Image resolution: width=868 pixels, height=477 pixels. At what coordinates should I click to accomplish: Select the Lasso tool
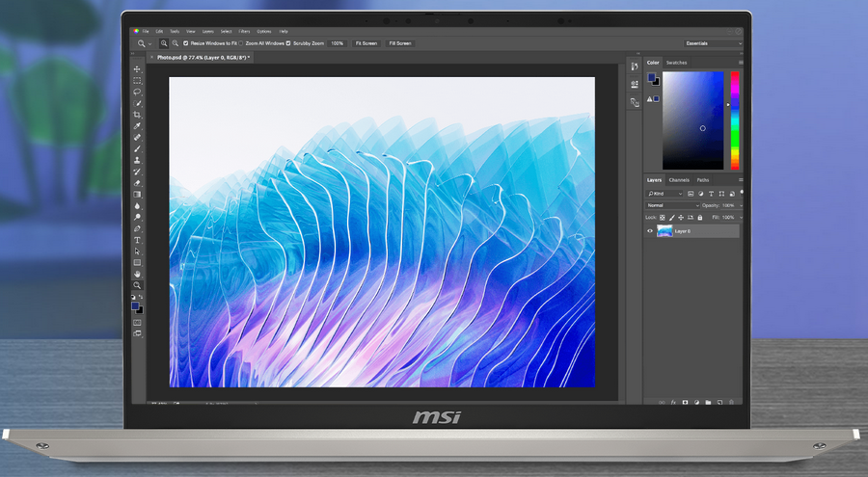pos(137,92)
